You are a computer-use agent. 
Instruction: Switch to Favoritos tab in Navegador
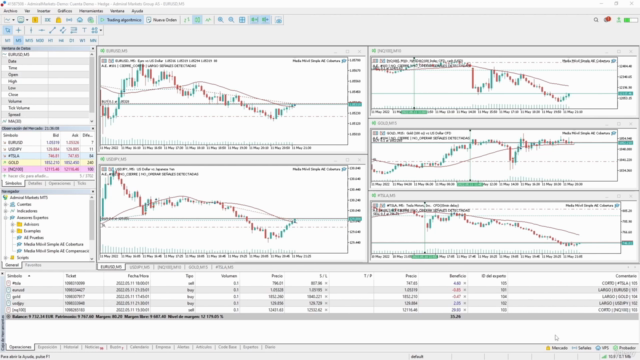click(33, 265)
